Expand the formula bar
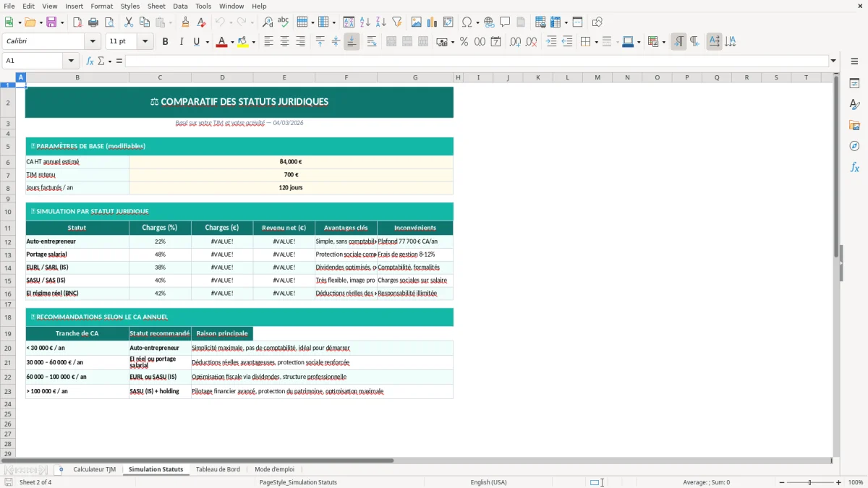Image resolution: width=868 pixels, height=488 pixels. tap(833, 61)
